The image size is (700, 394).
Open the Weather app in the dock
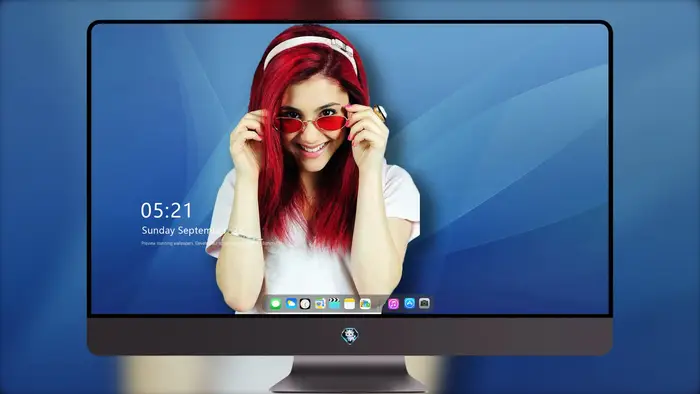click(291, 304)
